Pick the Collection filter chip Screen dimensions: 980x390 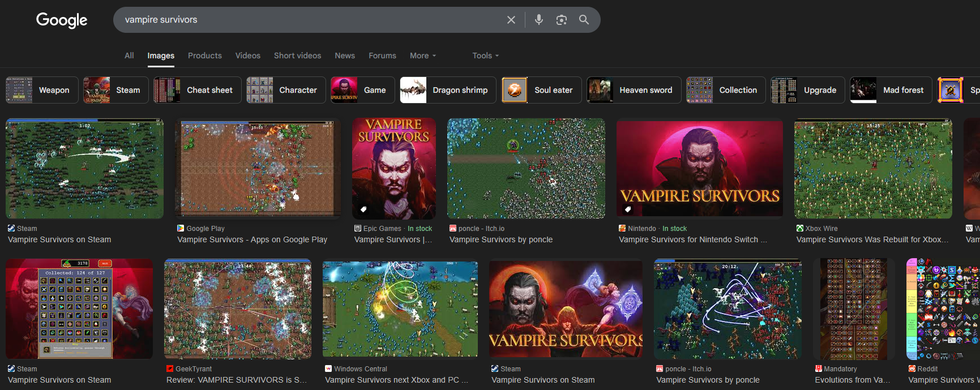(726, 90)
